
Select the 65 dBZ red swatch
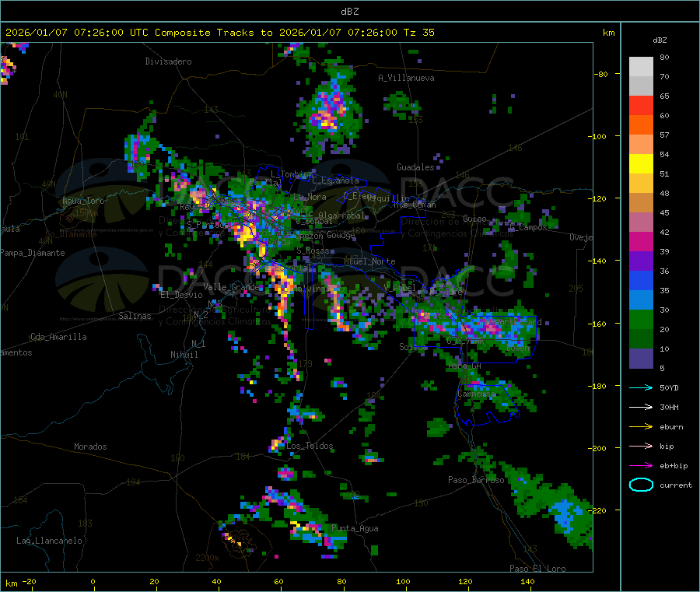click(x=641, y=105)
